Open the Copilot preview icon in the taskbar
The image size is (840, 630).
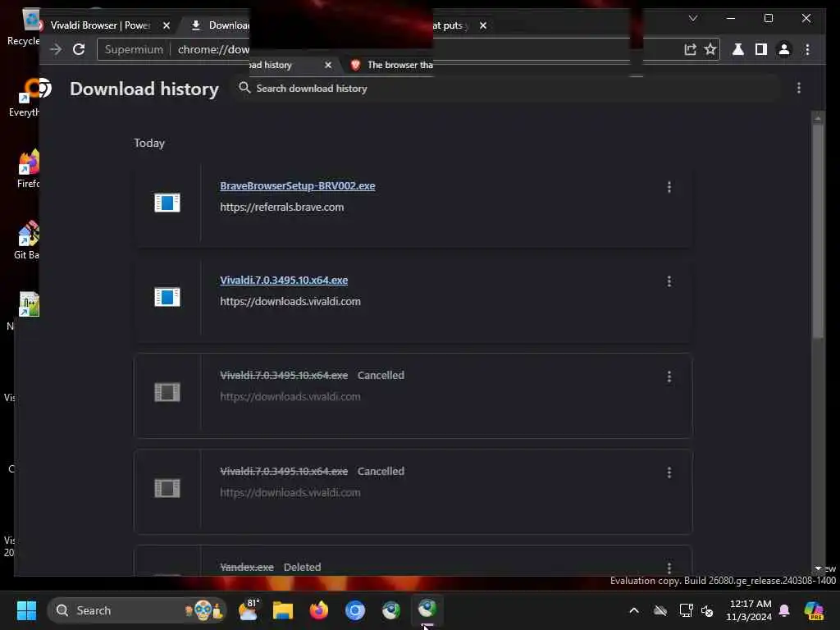click(814, 610)
